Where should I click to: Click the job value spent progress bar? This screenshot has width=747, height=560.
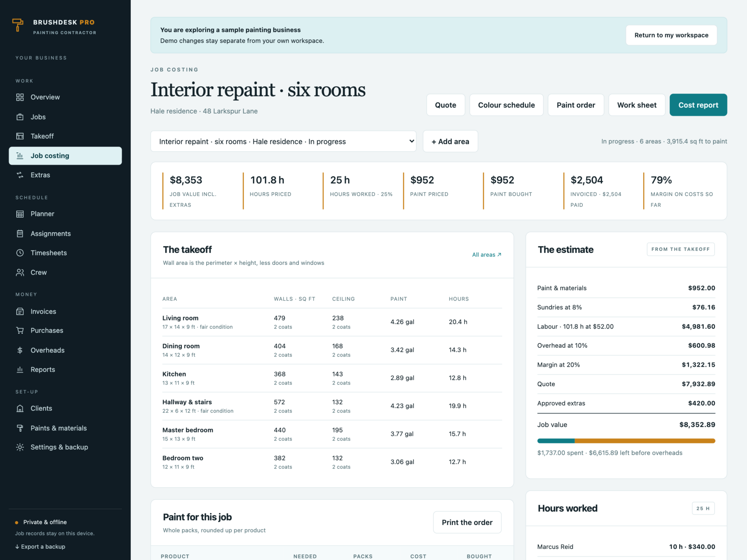(x=626, y=441)
